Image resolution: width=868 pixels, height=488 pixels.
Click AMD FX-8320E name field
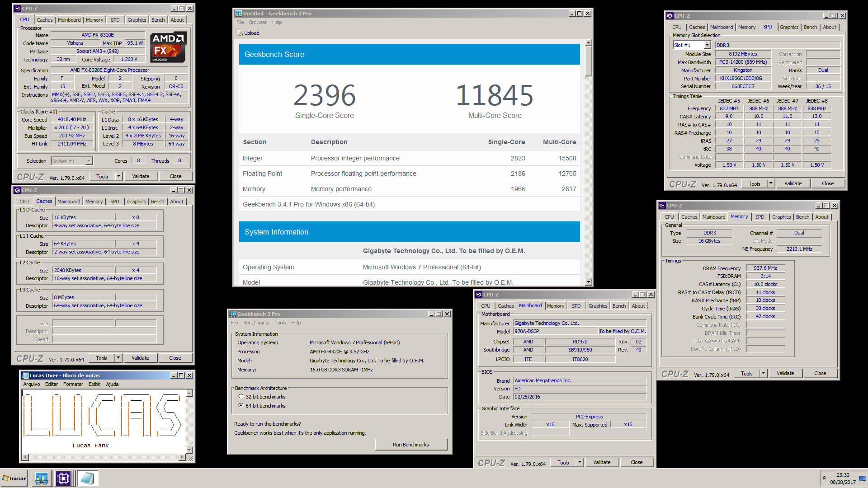(98, 35)
